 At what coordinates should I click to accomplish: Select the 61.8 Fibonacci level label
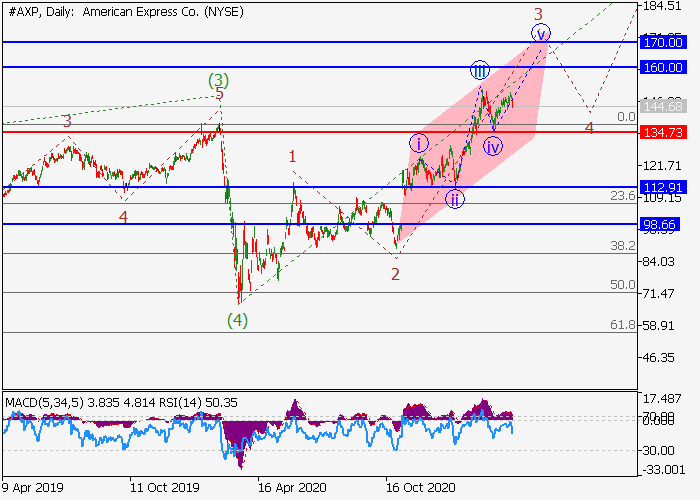point(623,325)
